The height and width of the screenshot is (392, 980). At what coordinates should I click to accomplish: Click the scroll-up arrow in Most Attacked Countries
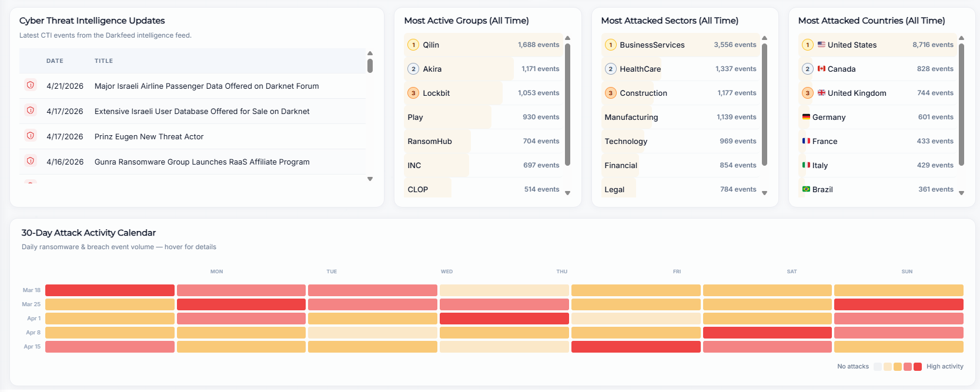(x=961, y=38)
